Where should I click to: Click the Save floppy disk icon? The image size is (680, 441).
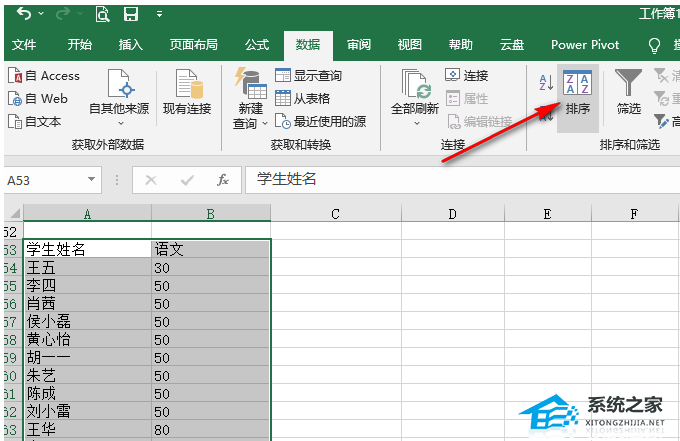(131, 14)
